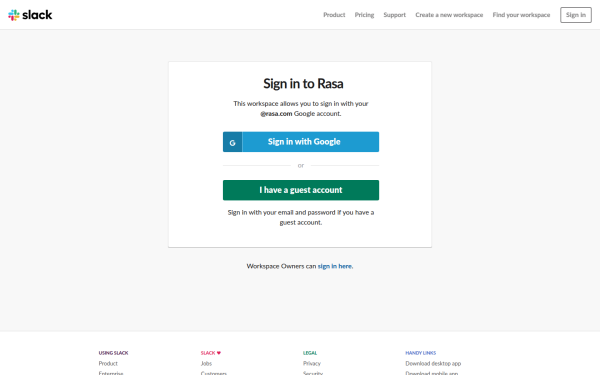Follow the Workspace Owners sign in here link
Image resolution: width=600 pixels, height=375 pixels.
click(x=335, y=266)
